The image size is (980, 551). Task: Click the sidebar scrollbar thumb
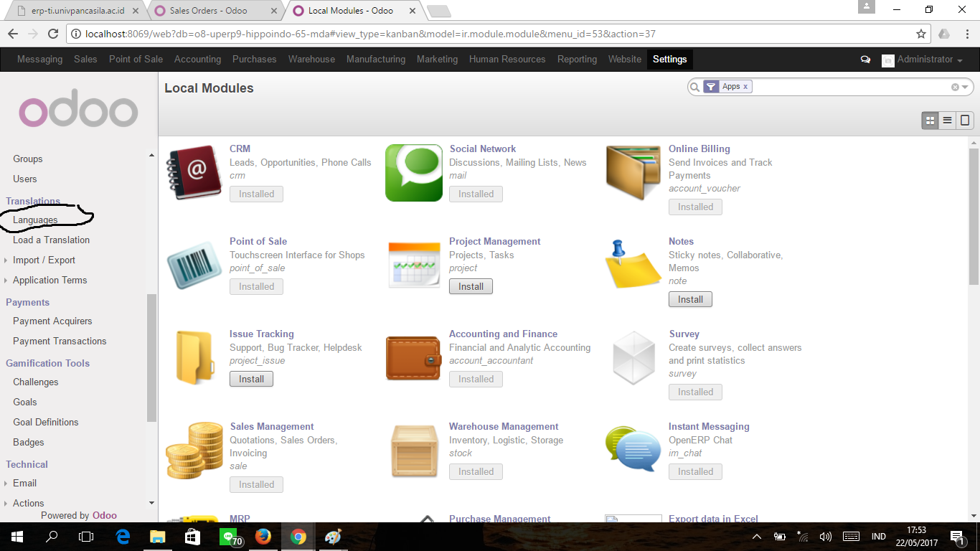coord(151,358)
